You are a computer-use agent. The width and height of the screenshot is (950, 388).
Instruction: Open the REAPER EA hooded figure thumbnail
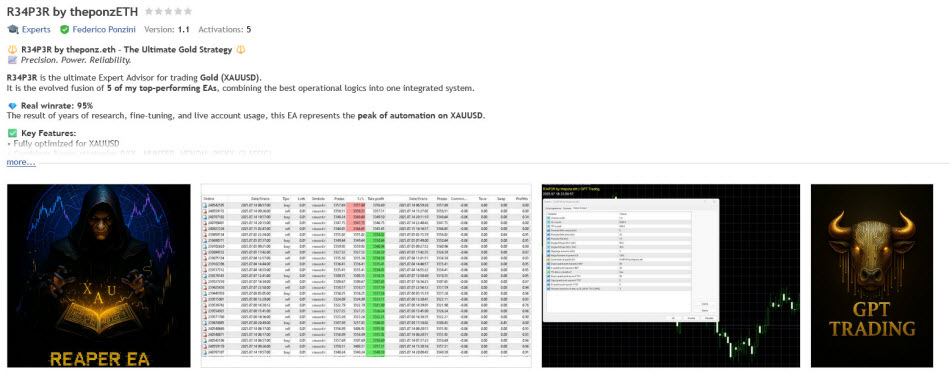click(x=99, y=276)
